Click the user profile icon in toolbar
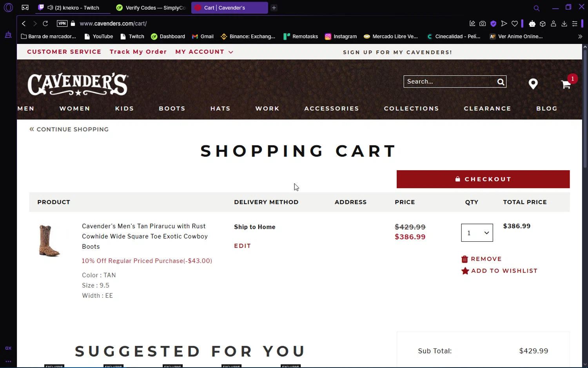This screenshot has height=368, width=588. point(554,24)
